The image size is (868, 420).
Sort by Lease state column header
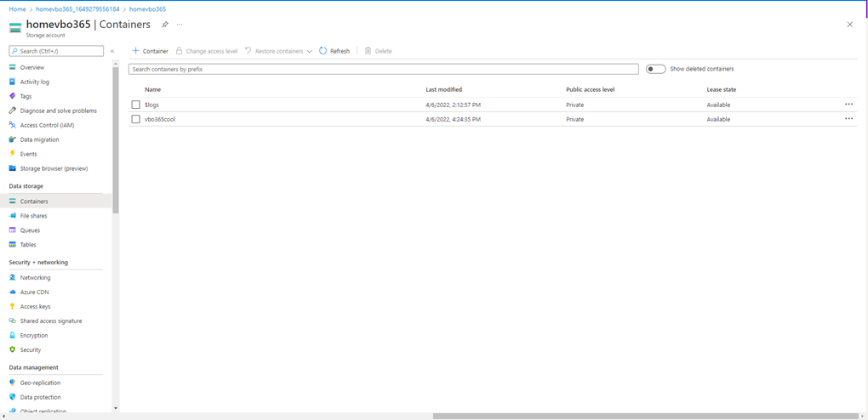click(722, 89)
